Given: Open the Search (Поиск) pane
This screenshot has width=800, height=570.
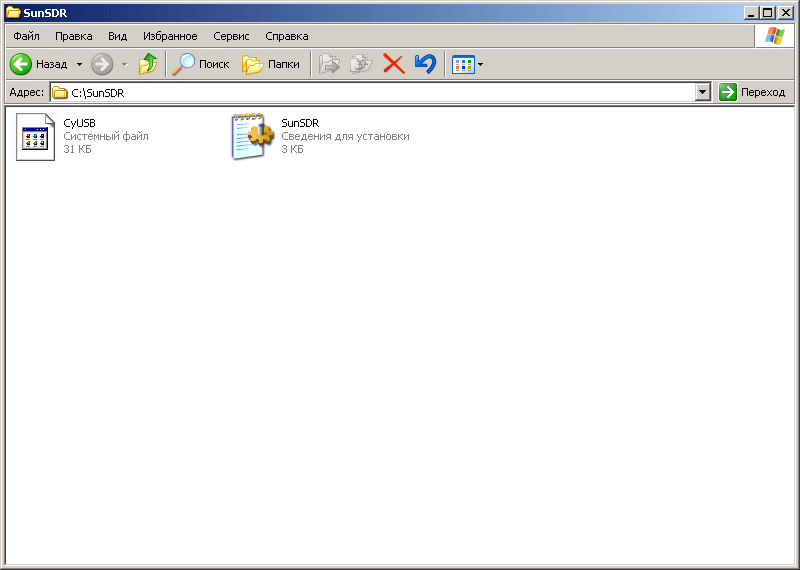Looking at the screenshot, I should pos(201,64).
